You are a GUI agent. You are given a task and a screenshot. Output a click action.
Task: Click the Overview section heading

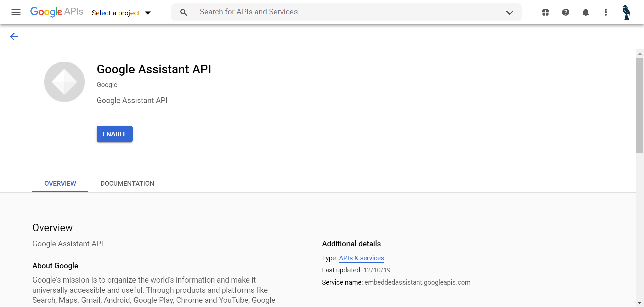pos(52,228)
